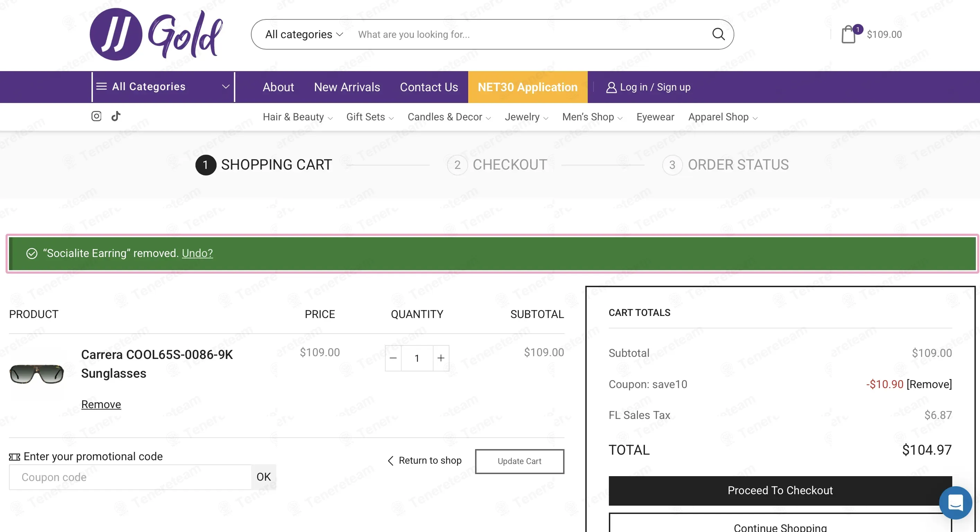Image resolution: width=980 pixels, height=532 pixels.
Task: Click the SUBTOTAL column header
Action: (537, 314)
